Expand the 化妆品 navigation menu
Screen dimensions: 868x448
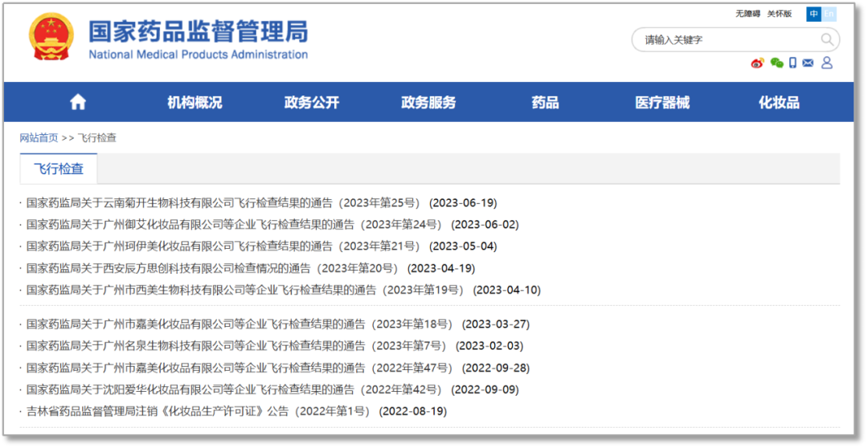click(779, 102)
